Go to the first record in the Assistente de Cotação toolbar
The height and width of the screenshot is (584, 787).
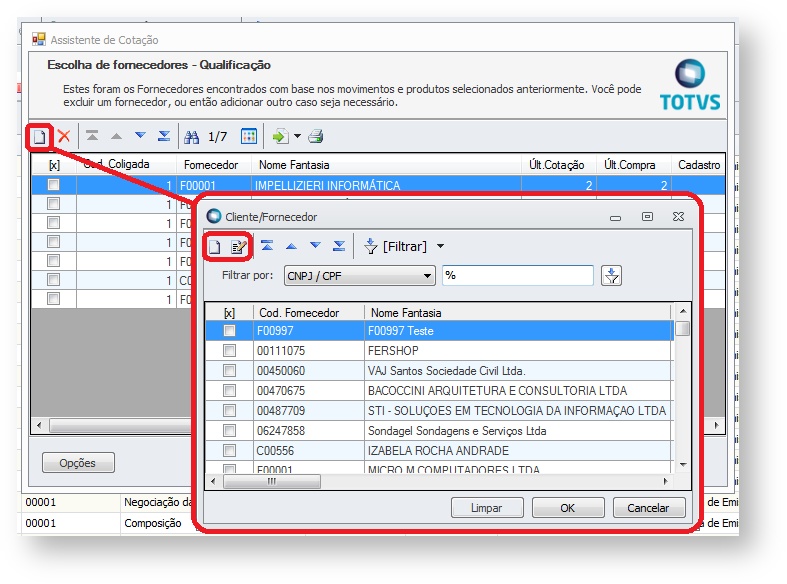click(x=92, y=136)
